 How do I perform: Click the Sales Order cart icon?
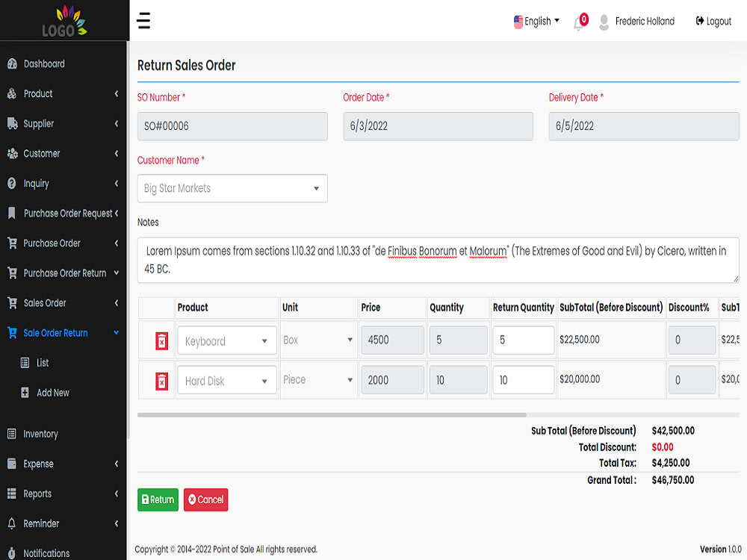coord(13,303)
